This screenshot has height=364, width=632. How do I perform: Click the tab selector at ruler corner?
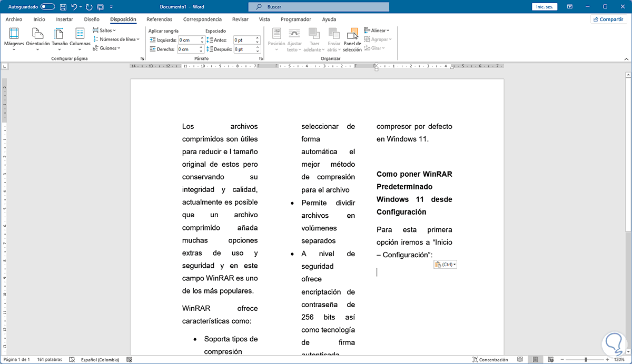pos(5,66)
